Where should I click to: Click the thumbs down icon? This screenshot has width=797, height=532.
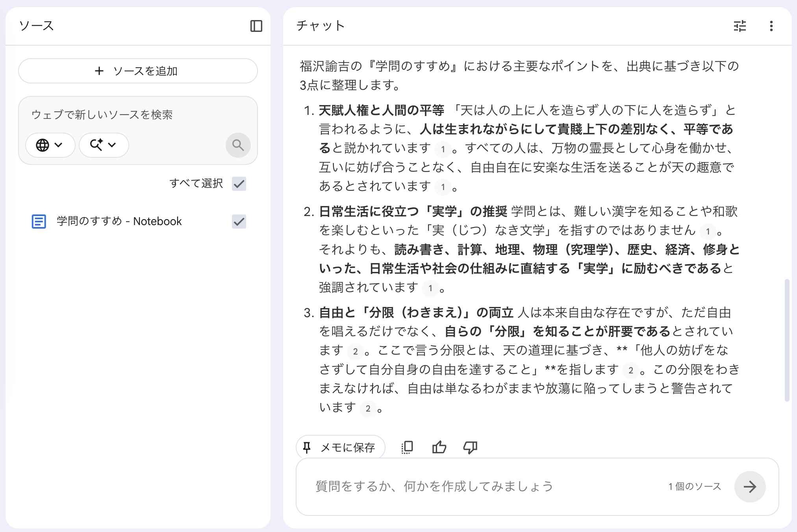tap(470, 447)
